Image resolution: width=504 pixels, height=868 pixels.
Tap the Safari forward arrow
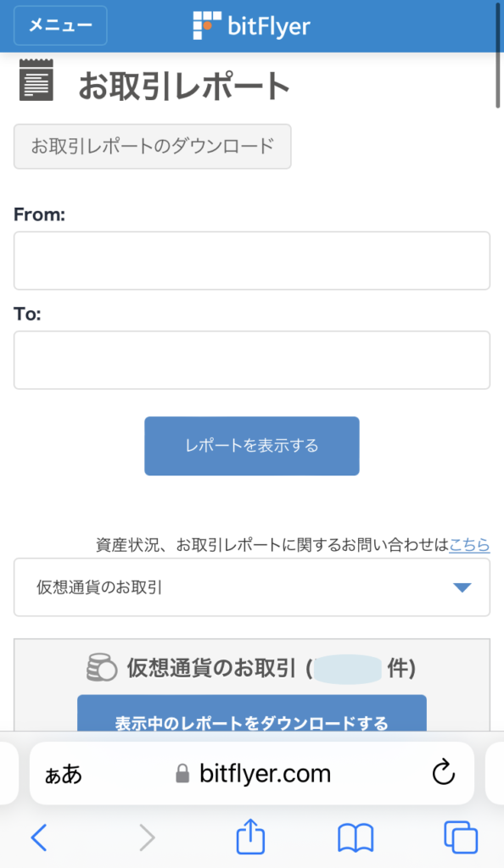coord(147,837)
